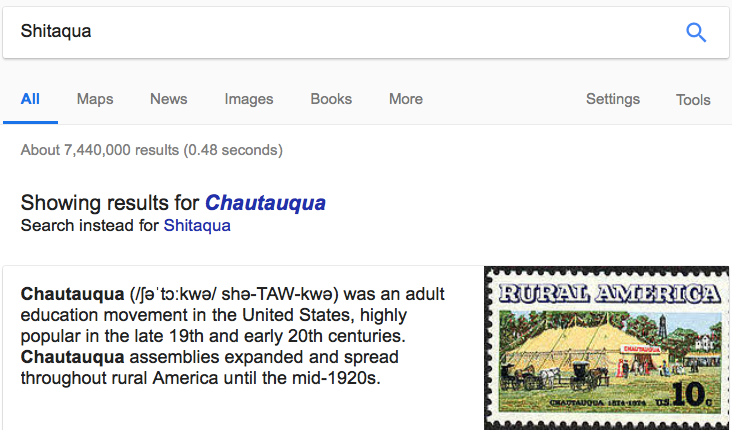Click the 'Search instead for' label
This screenshot has width=732, height=430.
pyautogui.click(x=90, y=226)
